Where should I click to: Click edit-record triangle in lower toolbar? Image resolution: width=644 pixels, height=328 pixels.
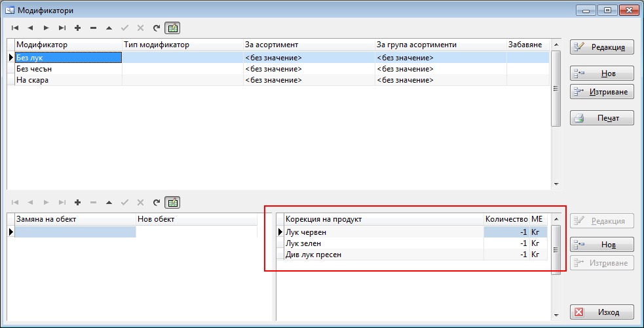click(x=109, y=203)
